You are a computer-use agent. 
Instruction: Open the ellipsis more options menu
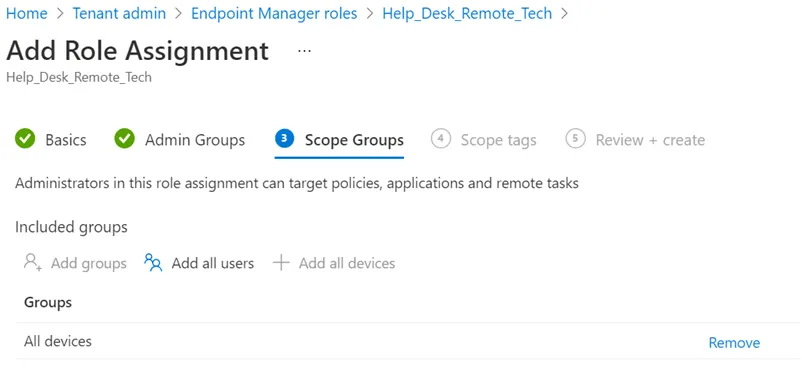tap(304, 51)
